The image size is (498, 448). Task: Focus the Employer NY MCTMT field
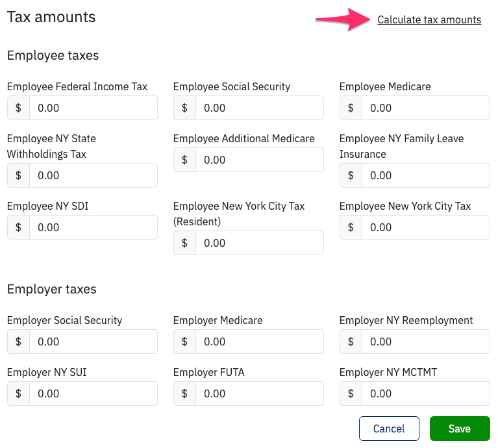(x=425, y=393)
